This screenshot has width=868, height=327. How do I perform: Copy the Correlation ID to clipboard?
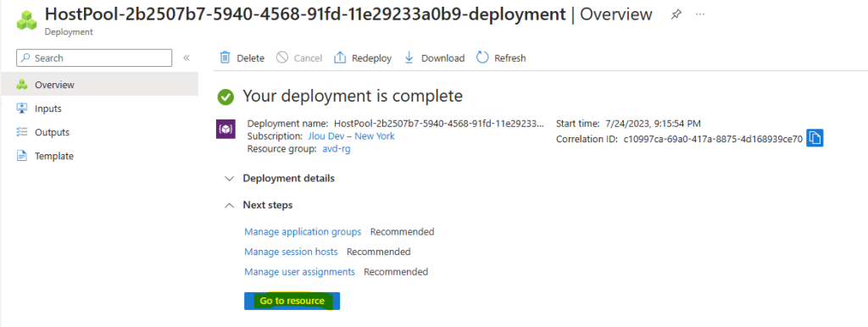(815, 138)
